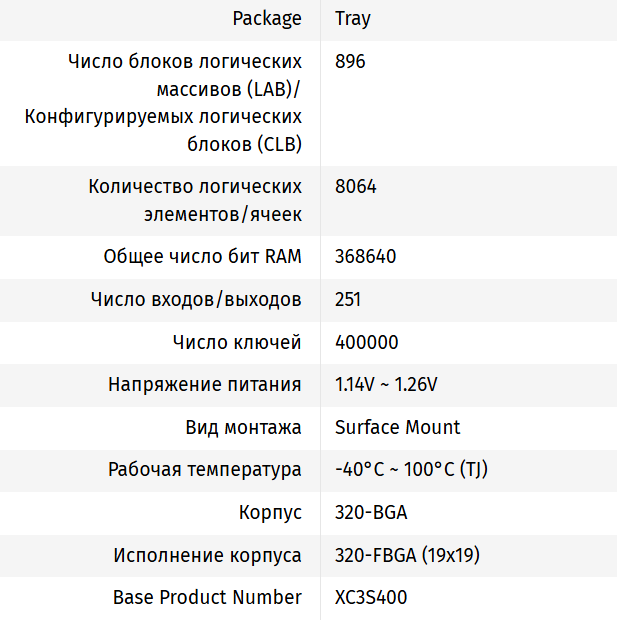Image resolution: width=617 pixels, height=632 pixels.
Task: Select the '320-BGA' case value
Action: coord(371,513)
